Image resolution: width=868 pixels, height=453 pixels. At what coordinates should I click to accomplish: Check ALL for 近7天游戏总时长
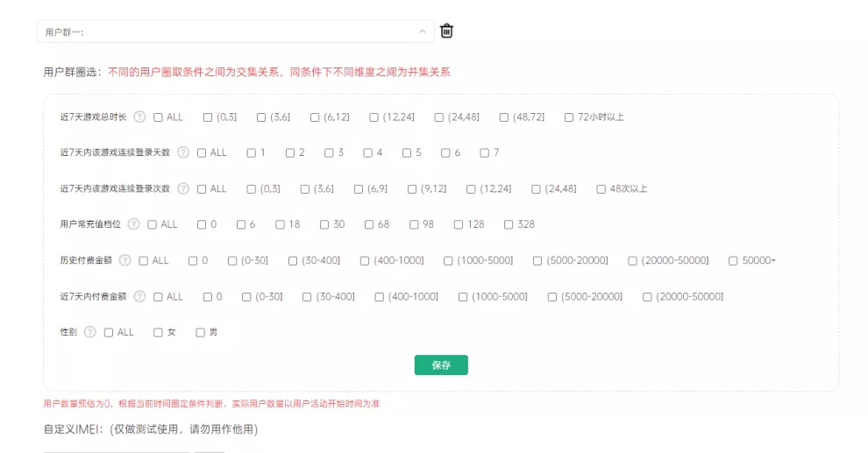pos(159,117)
